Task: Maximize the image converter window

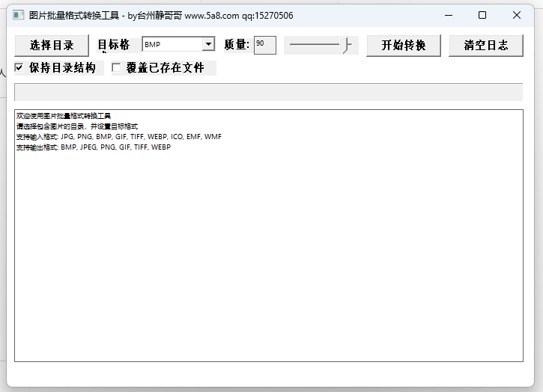Action: pyautogui.click(x=482, y=15)
